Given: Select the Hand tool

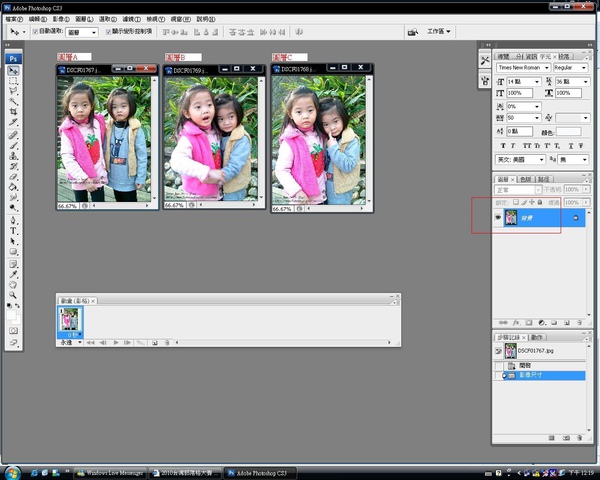Looking at the screenshot, I should pos(13,285).
